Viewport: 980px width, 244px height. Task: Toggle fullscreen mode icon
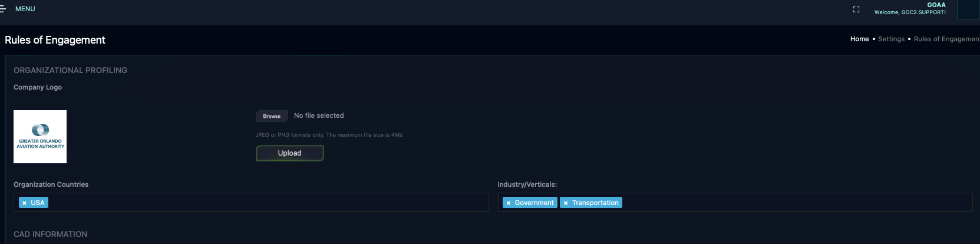(x=856, y=9)
